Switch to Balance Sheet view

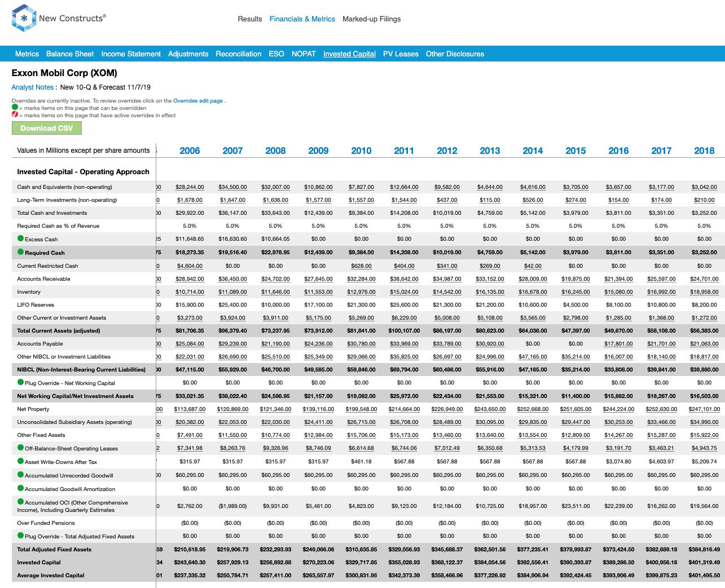pyautogui.click(x=70, y=54)
